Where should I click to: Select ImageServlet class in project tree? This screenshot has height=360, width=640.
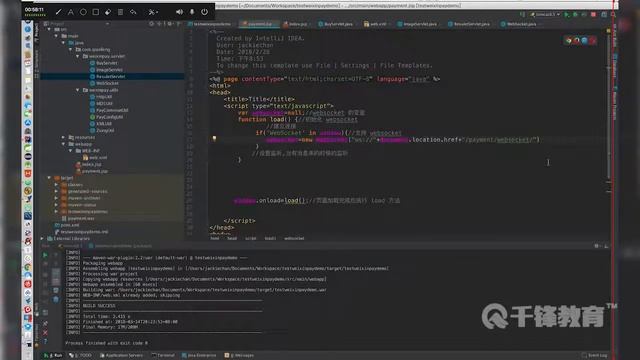click(106, 70)
